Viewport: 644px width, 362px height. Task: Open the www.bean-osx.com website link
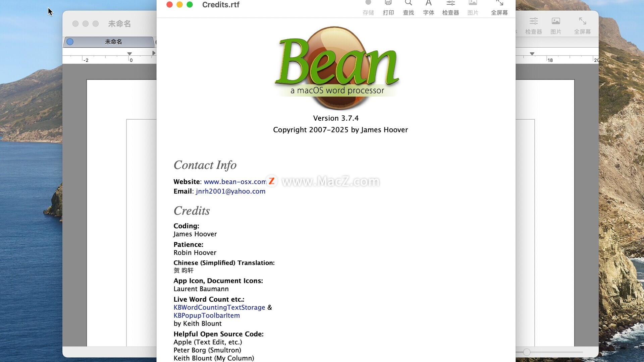point(235,182)
